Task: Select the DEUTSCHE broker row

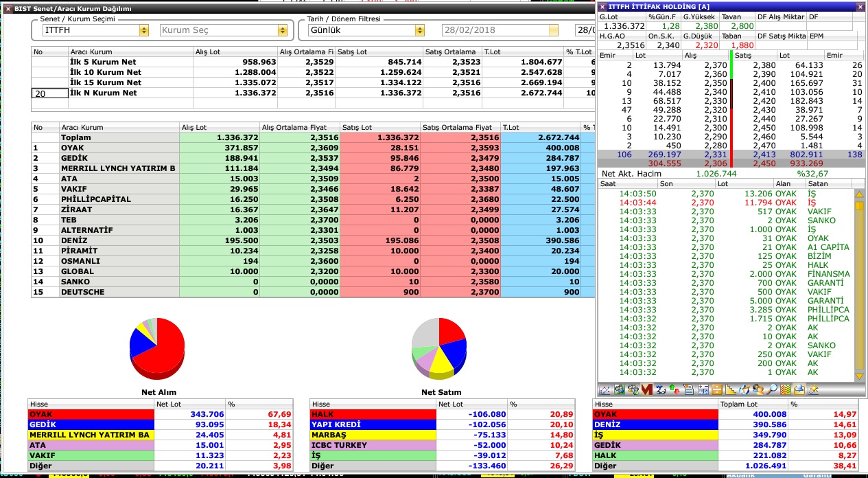Action: [312, 292]
